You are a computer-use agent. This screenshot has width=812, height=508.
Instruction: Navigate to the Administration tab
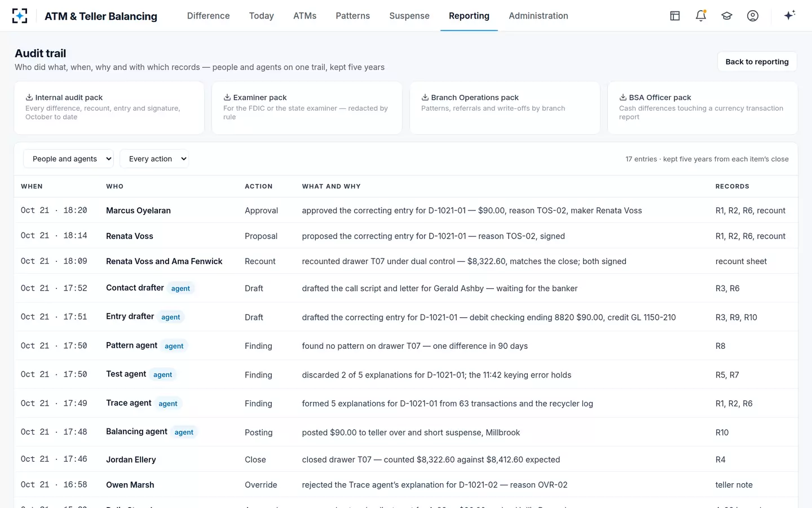(x=539, y=16)
